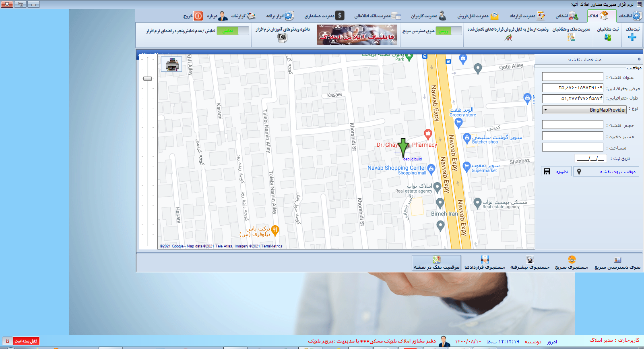Screen dimensions: 644x349
Task: Open the About (درباره) tab
Action: click(217, 16)
